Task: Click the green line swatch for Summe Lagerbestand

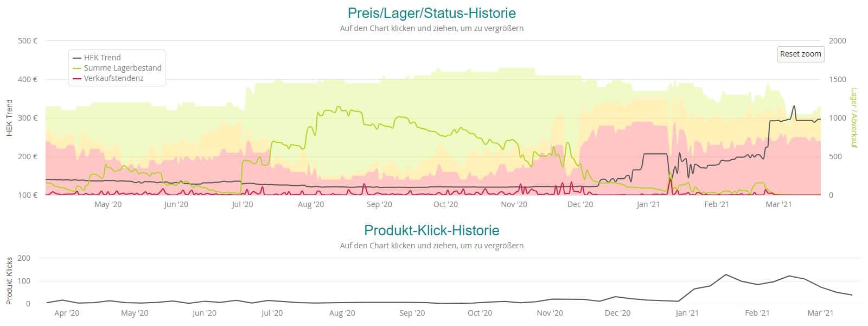Action: pos(76,68)
